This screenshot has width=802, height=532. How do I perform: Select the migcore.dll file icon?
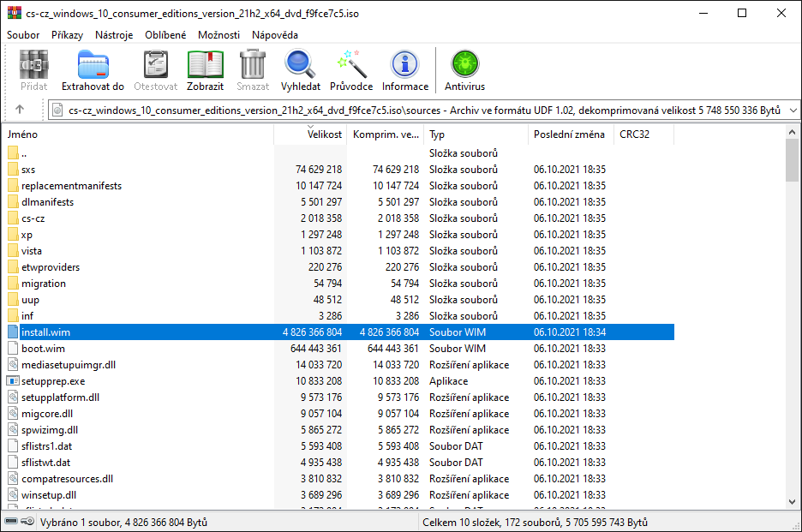14,413
